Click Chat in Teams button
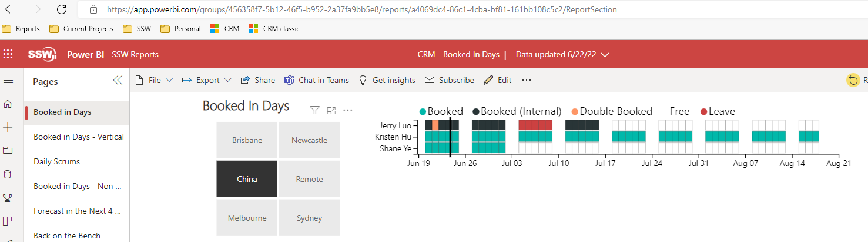 [317, 80]
